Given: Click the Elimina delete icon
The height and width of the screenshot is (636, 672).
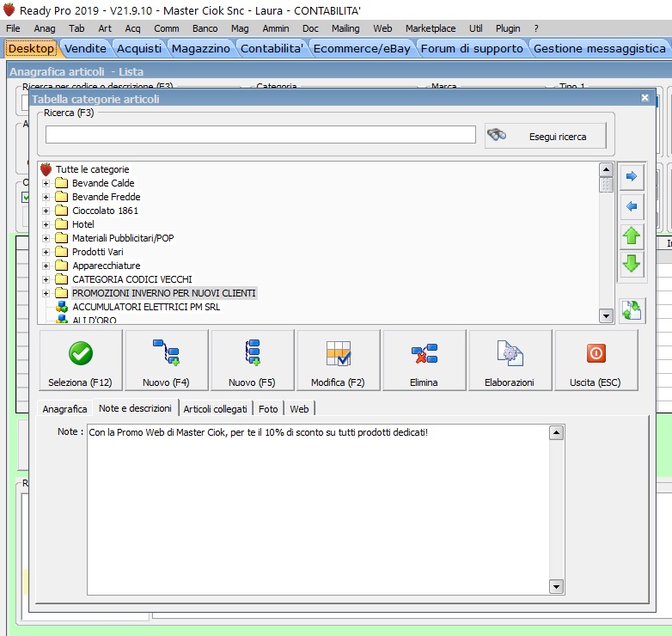Looking at the screenshot, I should pos(425,353).
